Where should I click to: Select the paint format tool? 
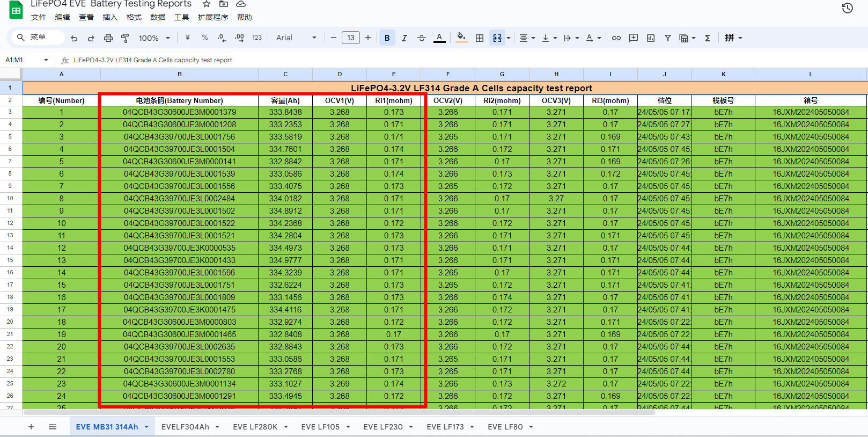pos(125,38)
